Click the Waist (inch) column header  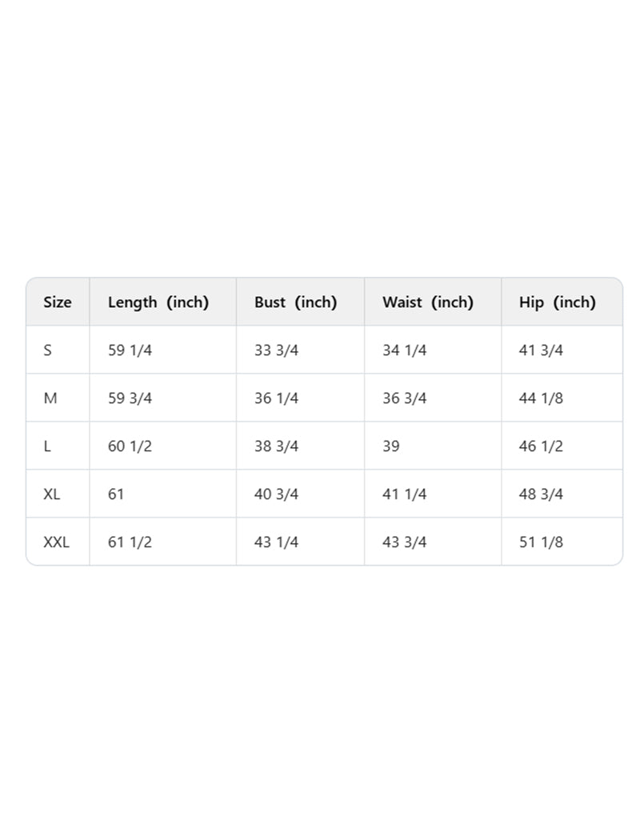tap(428, 302)
